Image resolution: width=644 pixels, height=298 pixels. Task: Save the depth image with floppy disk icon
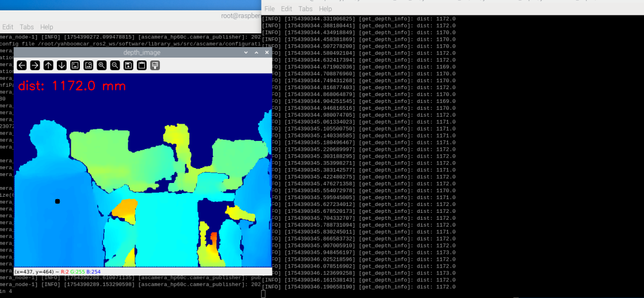(128, 66)
